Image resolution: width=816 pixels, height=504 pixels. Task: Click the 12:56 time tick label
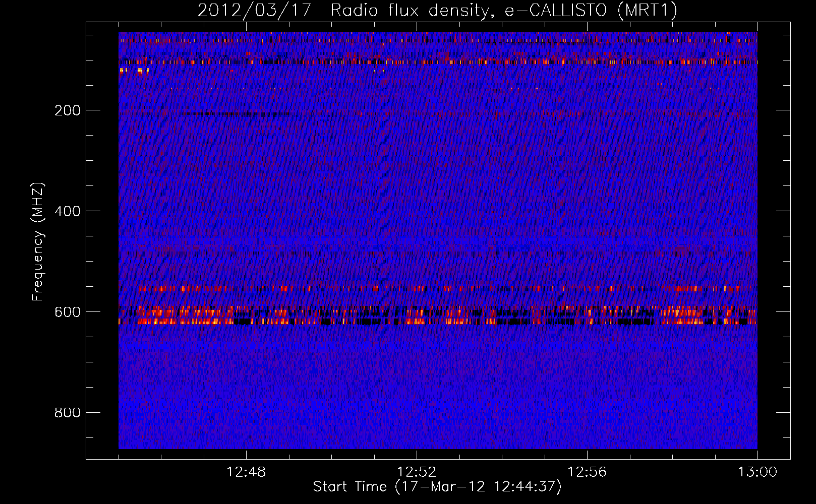pos(587,472)
